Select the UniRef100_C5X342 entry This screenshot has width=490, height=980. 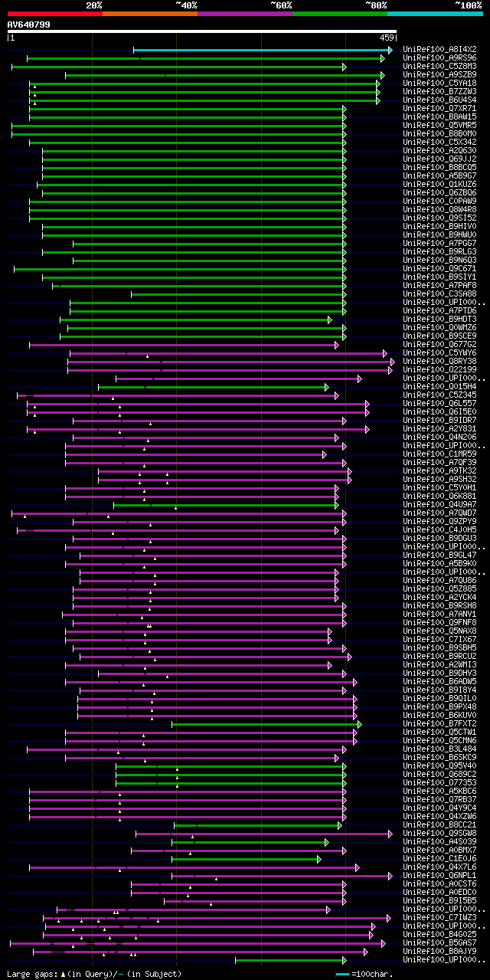coord(439,143)
